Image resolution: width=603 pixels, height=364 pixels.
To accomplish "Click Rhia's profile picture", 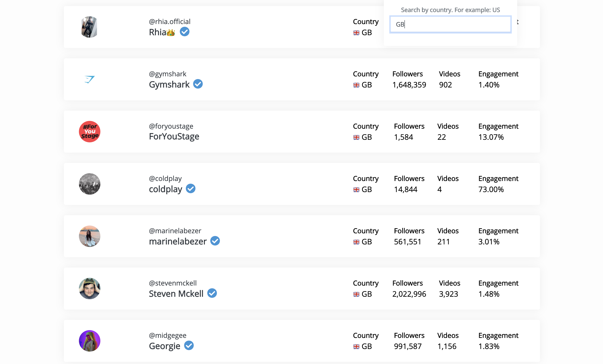I will 90,27.
